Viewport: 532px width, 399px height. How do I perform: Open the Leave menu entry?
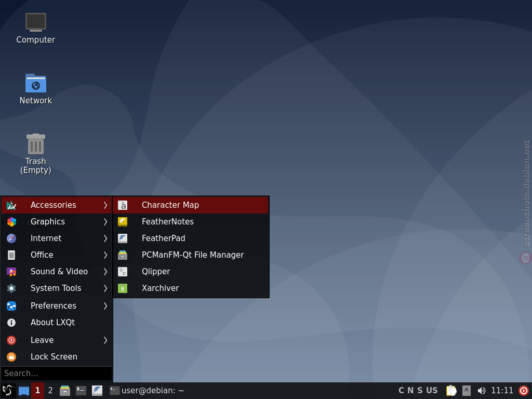pos(57,340)
